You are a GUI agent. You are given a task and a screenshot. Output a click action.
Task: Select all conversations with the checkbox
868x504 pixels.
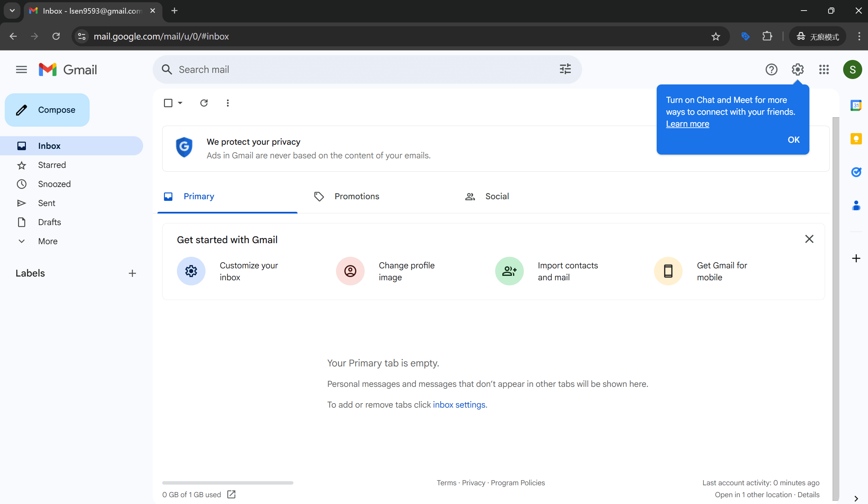[168, 103]
